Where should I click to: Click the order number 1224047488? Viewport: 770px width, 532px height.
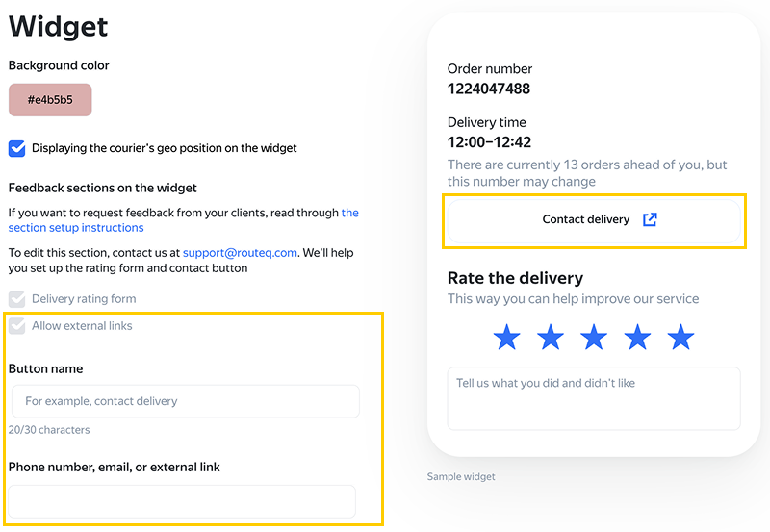coord(489,89)
